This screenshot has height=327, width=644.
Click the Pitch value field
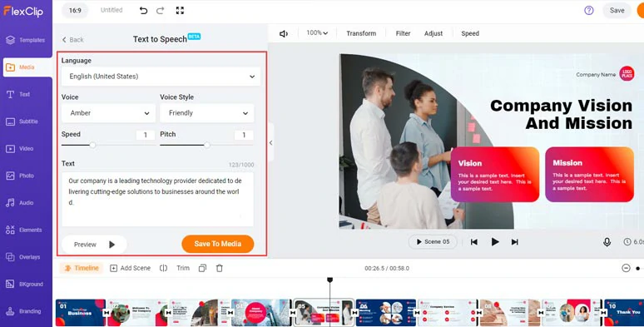[244, 135]
